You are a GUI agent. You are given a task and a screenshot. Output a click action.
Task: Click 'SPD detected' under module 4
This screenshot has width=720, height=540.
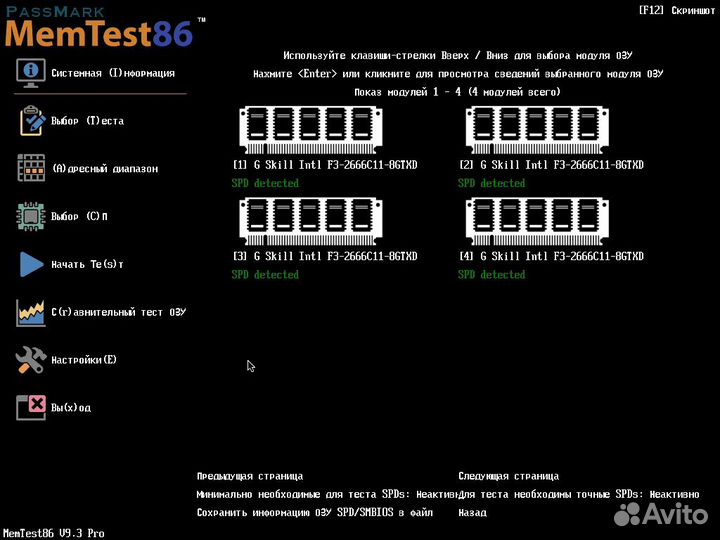pos(491,275)
